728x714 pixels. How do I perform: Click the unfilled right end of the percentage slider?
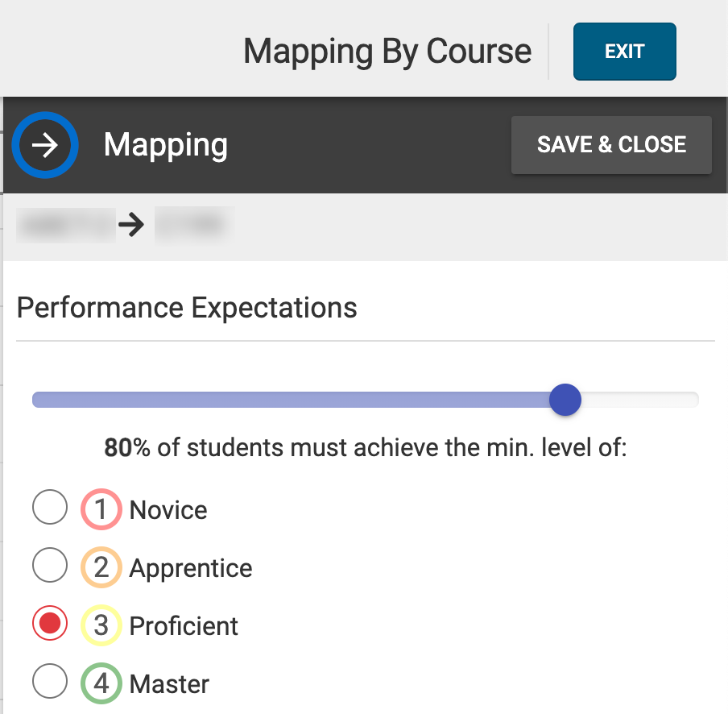(x=644, y=400)
